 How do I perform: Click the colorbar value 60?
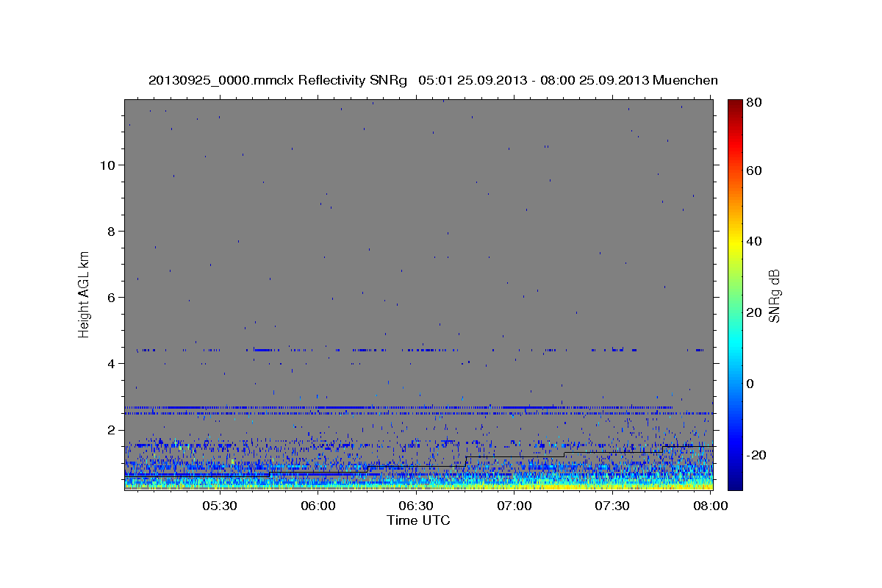pyautogui.click(x=756, y=171)
